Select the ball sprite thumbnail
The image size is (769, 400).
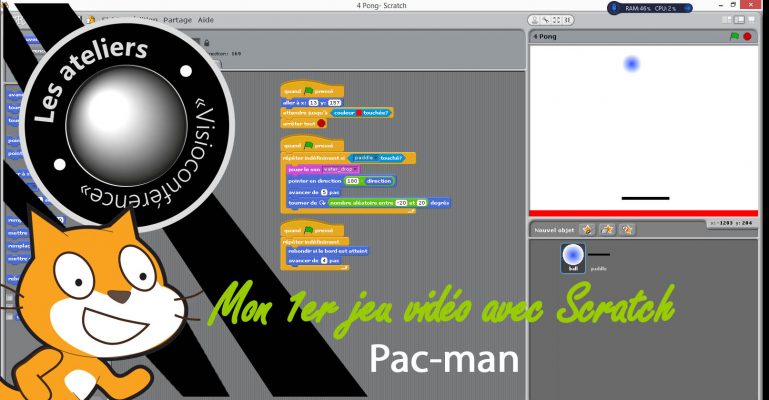tap(573, 257)
